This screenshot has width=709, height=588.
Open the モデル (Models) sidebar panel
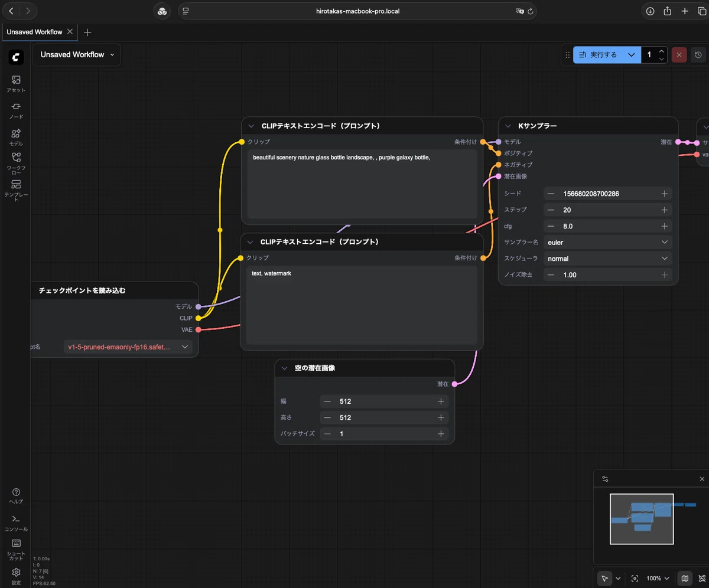pyautogui.click(x=16, y=137)
